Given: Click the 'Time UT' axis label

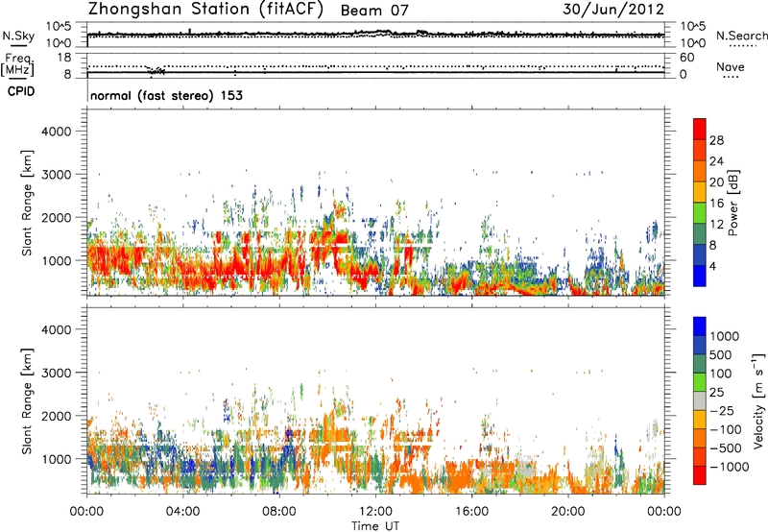Looking at the screenshot, I should coord(375,526).
